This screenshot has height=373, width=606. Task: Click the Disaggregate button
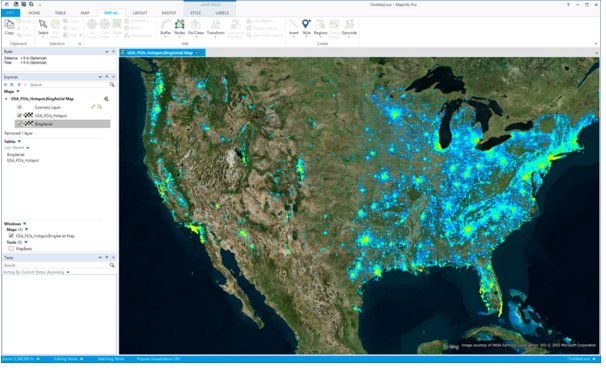click(x=138, y=35)
